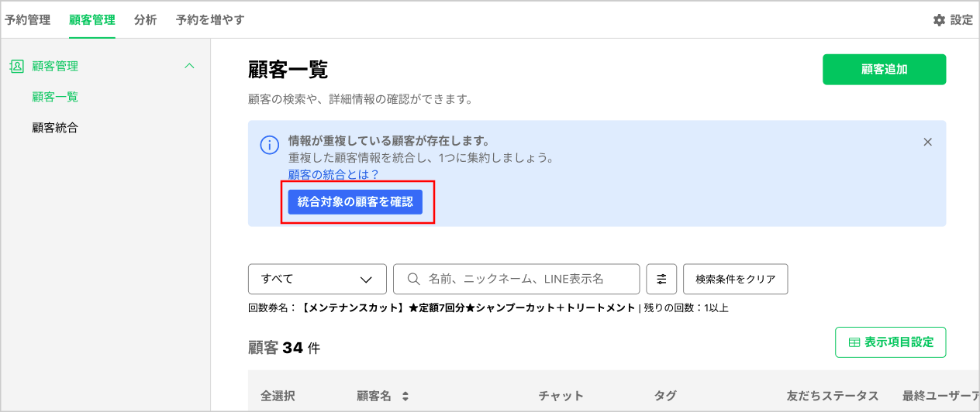Focus the customer name search field
The height and width of the screenshot is (412, 980).
[x=516, y=279]
